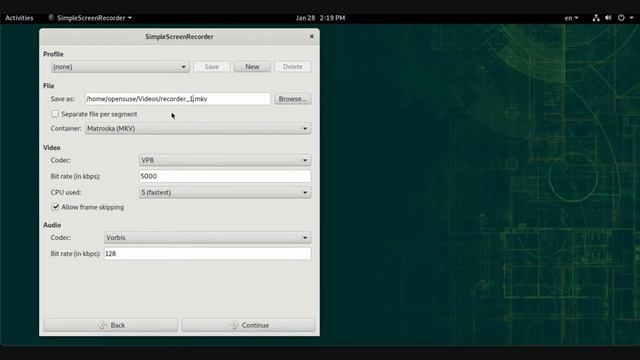Image resolution: width=640 pixels, height=360 pixels.
Task: Open the Audio Codec Vorbis dropdown
Action: point(207,238)
